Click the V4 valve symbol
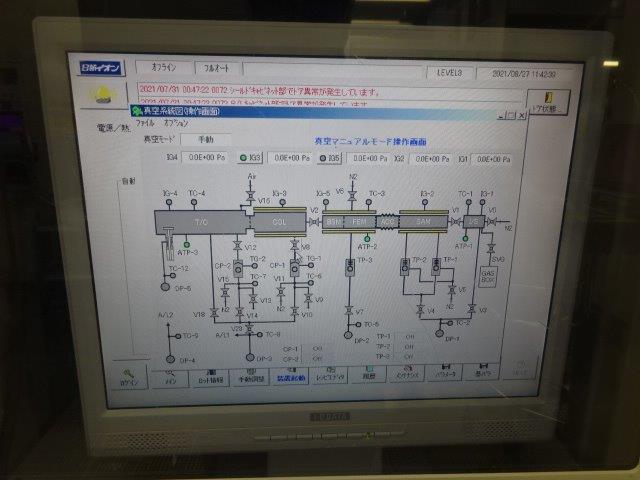 pyautogui.click(x=420, y=310)
